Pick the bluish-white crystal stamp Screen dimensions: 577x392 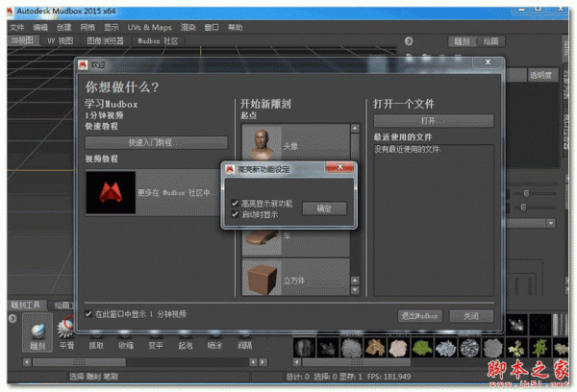pos(445,348)
